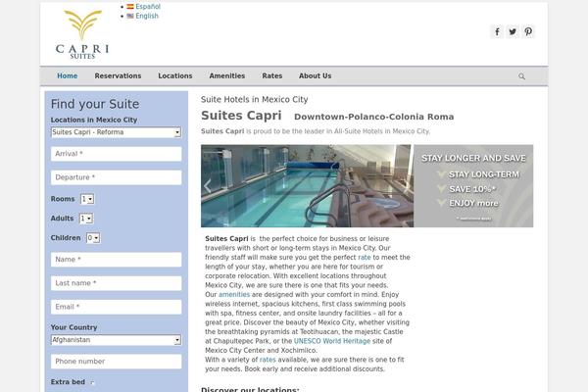The image size is (588, 392).
Task: Click the 'Suites Capri' main heading
Action: [x=241, y=116]
